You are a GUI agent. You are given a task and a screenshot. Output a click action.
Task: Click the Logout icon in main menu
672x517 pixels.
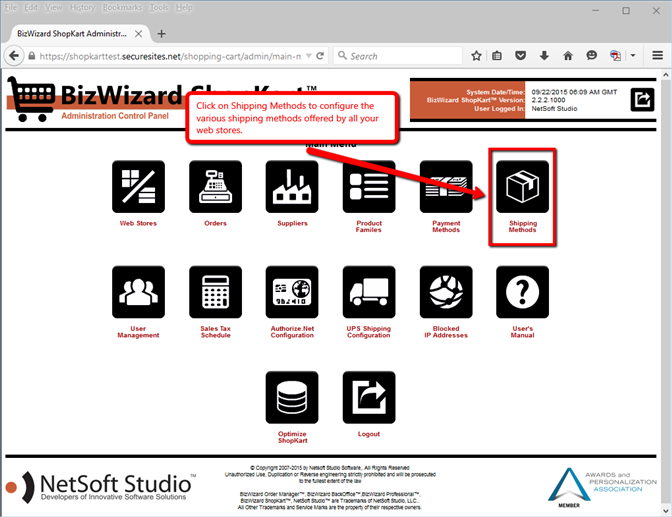click(x=369, y=397)
